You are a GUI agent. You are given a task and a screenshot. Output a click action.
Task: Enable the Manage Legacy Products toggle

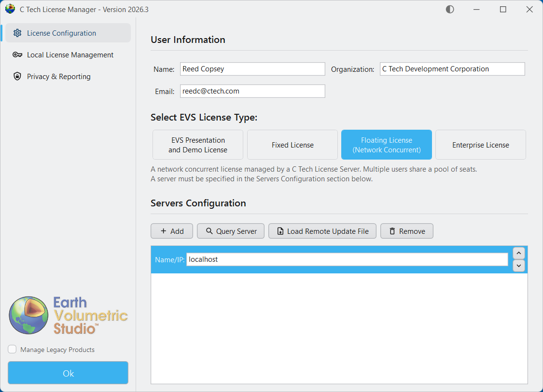(x=12, y=350)
